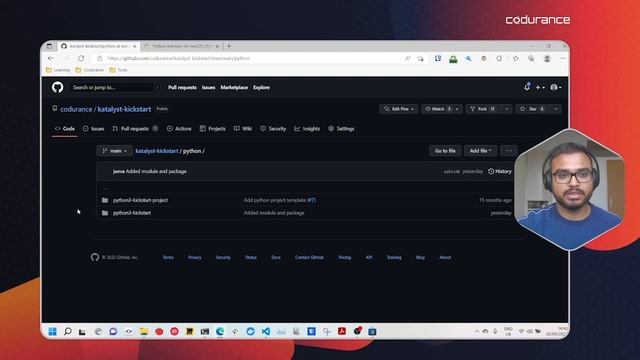
Task: Switch to the repository Security tab
Action: [273, 129]
